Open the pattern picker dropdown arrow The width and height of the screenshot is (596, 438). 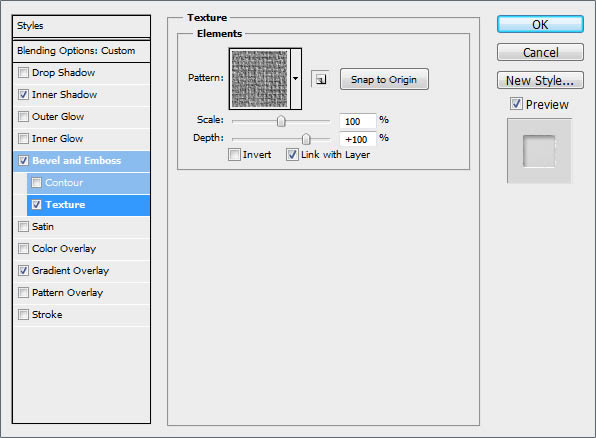(296, 79)
